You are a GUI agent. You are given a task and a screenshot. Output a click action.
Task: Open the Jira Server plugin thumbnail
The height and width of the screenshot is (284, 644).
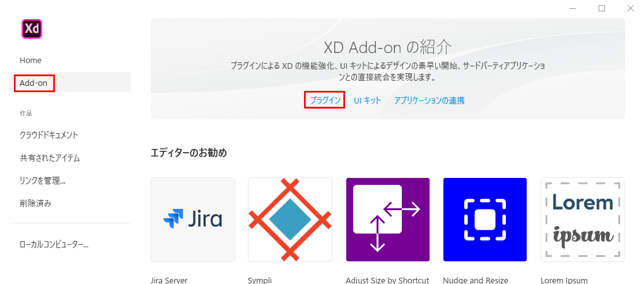coord(193,220)
